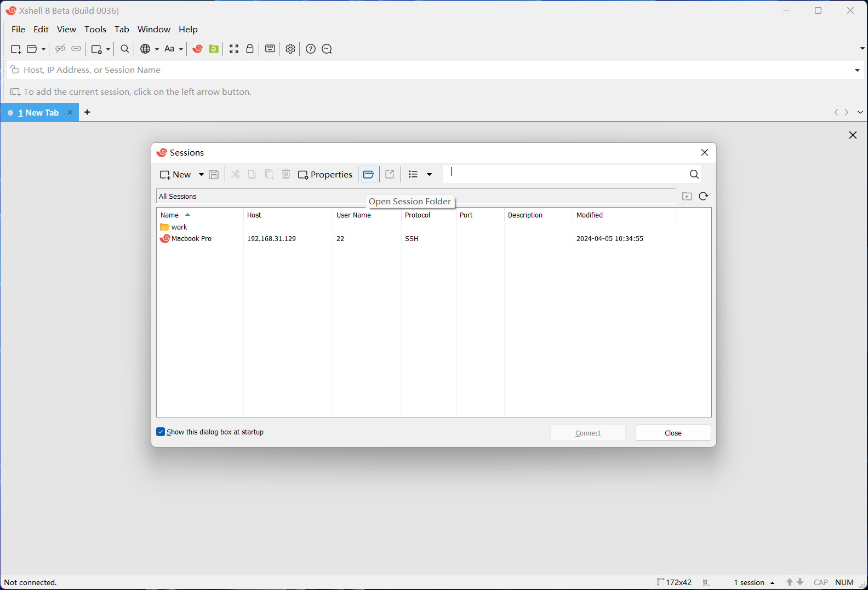Click the Create Shortcut icon in Sessions dialog

click(390, 174)
